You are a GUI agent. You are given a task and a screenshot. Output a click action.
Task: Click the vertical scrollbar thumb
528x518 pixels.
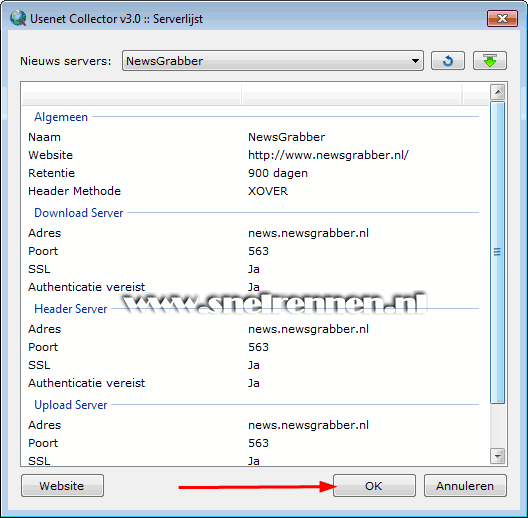[x=497, y=252]
